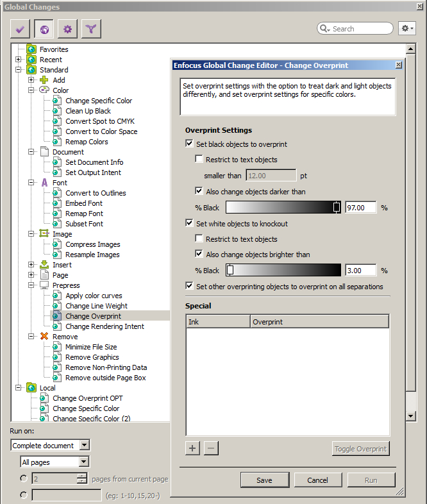Add a special ink with plus button

tap(192, 448)
